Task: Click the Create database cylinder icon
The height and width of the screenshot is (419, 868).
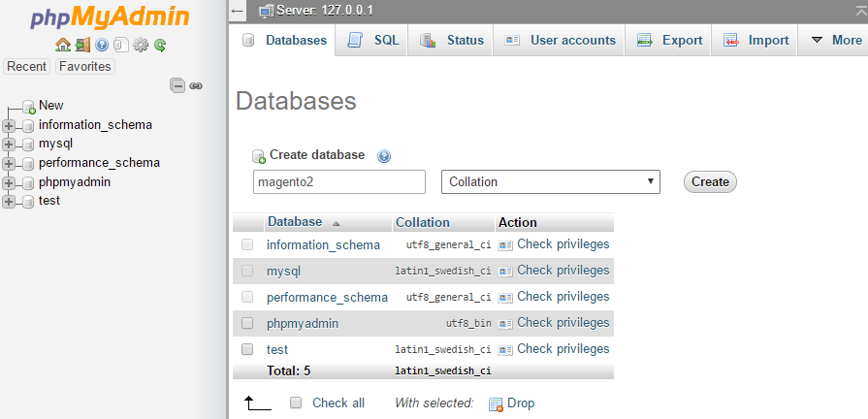Action: click(x=259, y=157)
